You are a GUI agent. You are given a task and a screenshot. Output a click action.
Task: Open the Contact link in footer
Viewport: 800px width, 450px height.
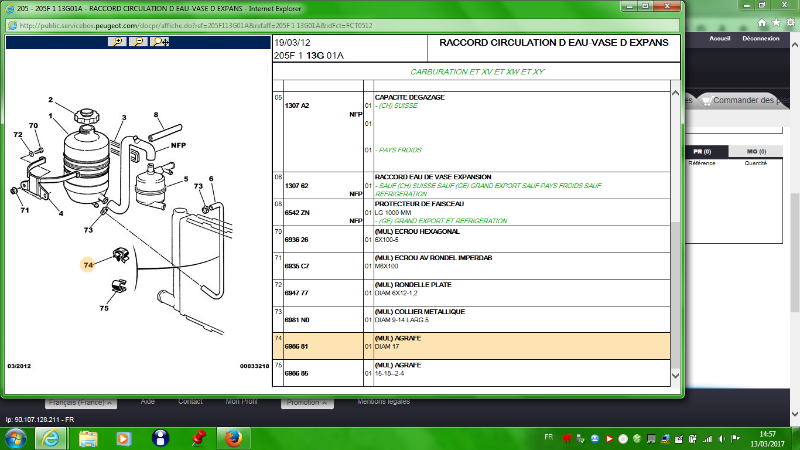tap(190, 402)
